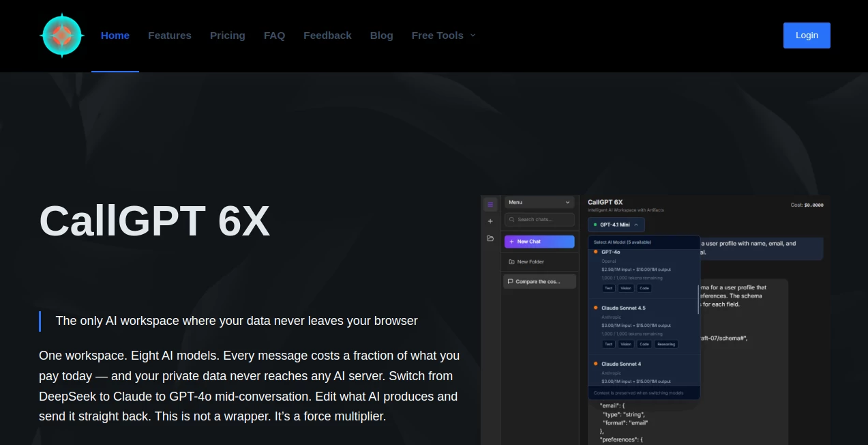Click the Text tag under Claude Sonnet 4.5
This screenshot has width=868, height=445.
(608, 344)
